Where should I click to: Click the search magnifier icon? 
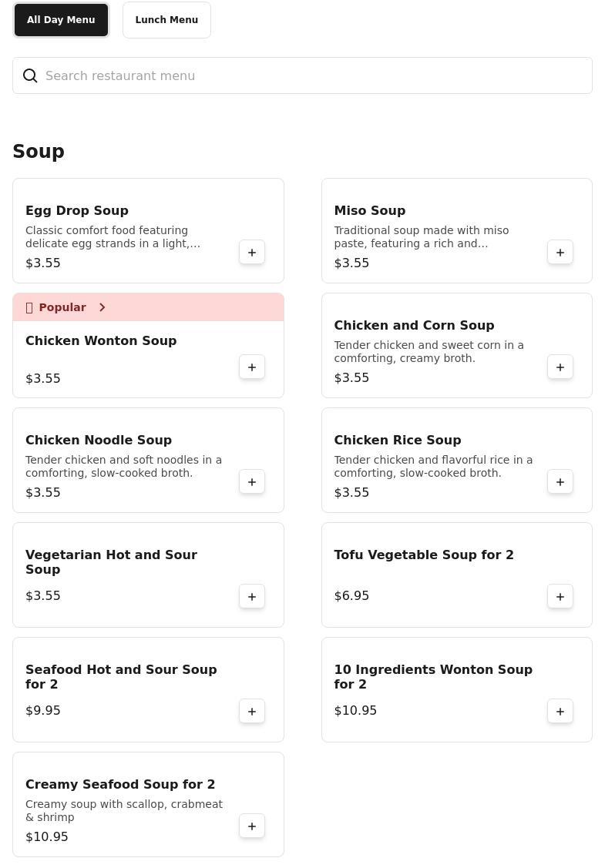coord(30,75)
